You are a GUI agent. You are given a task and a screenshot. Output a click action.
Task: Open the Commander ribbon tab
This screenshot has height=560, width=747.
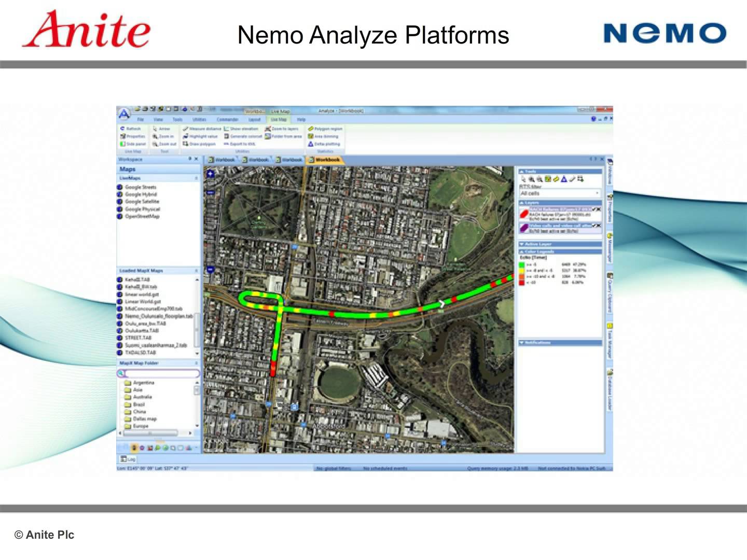tap(227, 120)
